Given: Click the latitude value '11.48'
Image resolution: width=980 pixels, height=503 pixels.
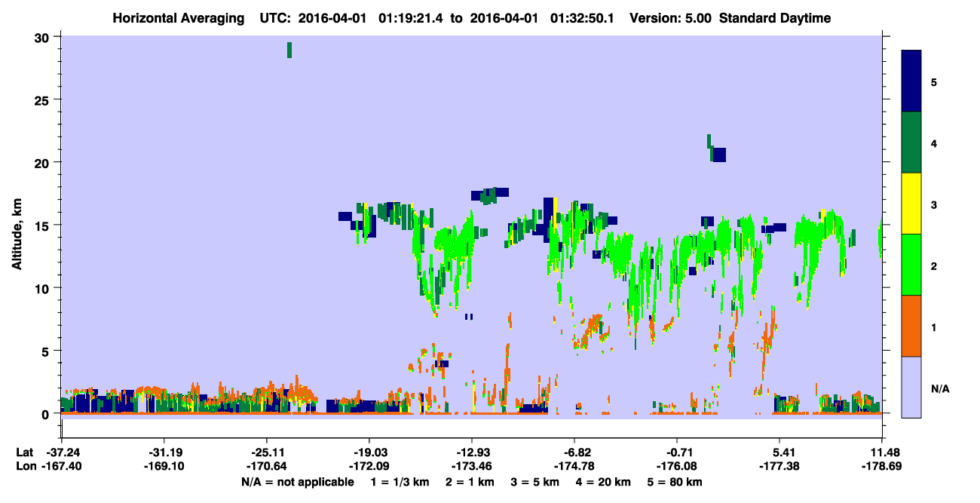Looking at the screenshot, I should tap(882, 452).
